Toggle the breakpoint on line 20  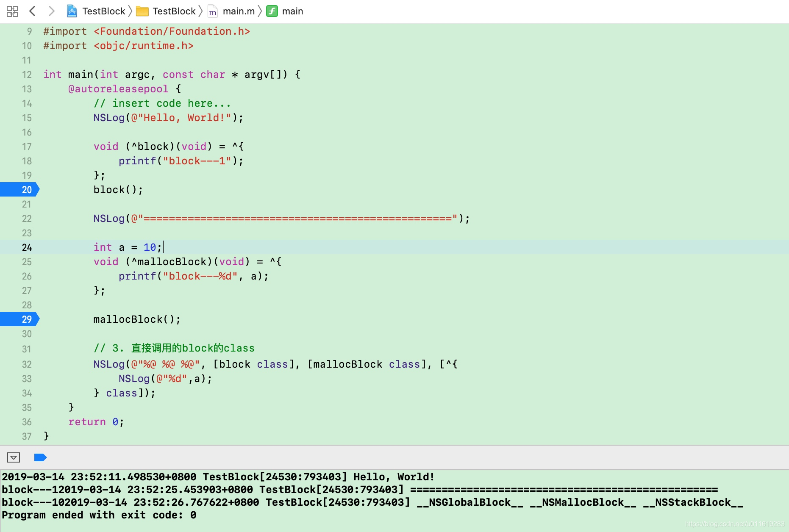click(20, 189)
